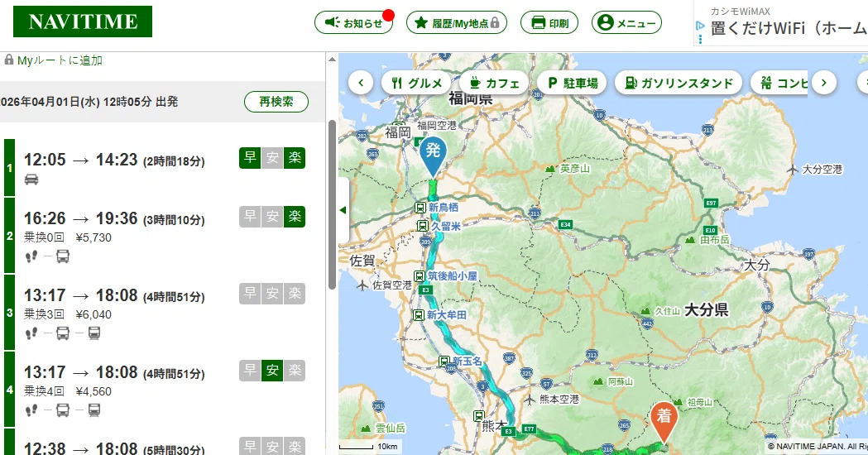The width and height of the screenshot is (868, 455).
Task: Click the 楽 badge on route 4
Action: pos(295,371)
